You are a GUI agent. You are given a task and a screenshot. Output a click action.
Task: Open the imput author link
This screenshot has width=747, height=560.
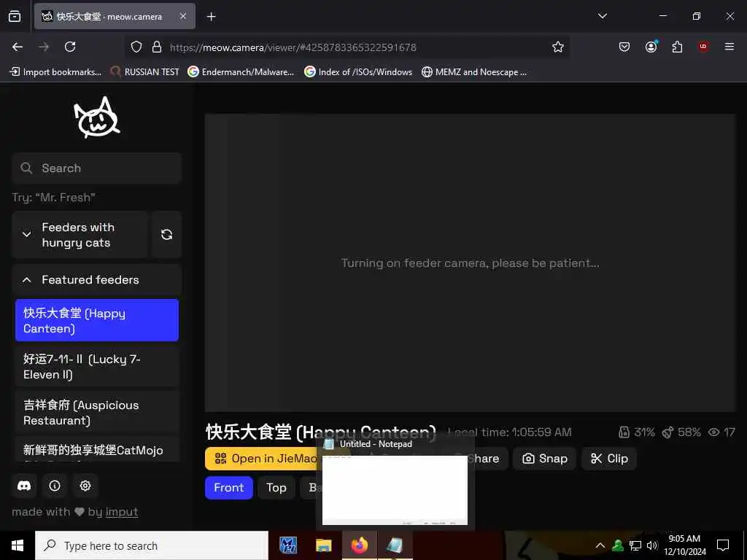coord(122,512)
